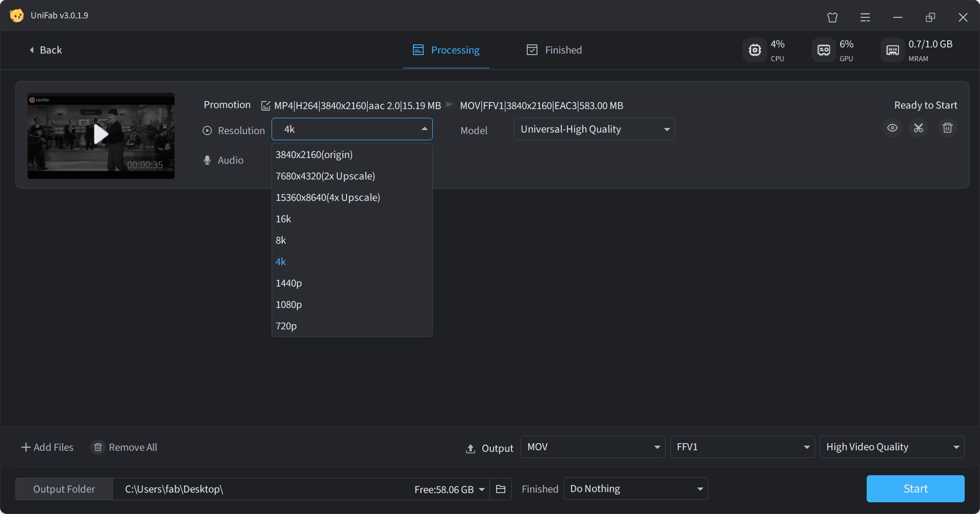Play the video thumbnail preview

[101, 135]
